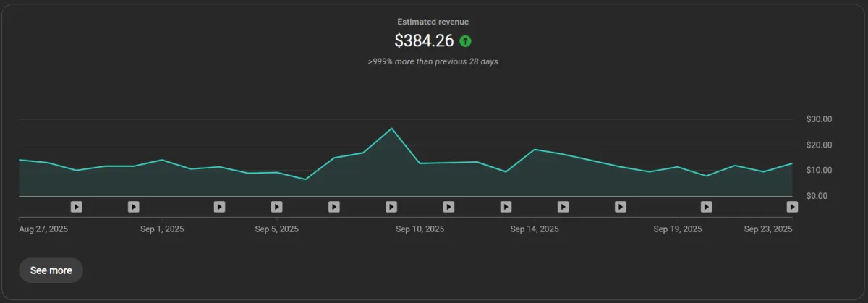
Task: Click the video marker for Sep 11
Action: click(448, 207)
